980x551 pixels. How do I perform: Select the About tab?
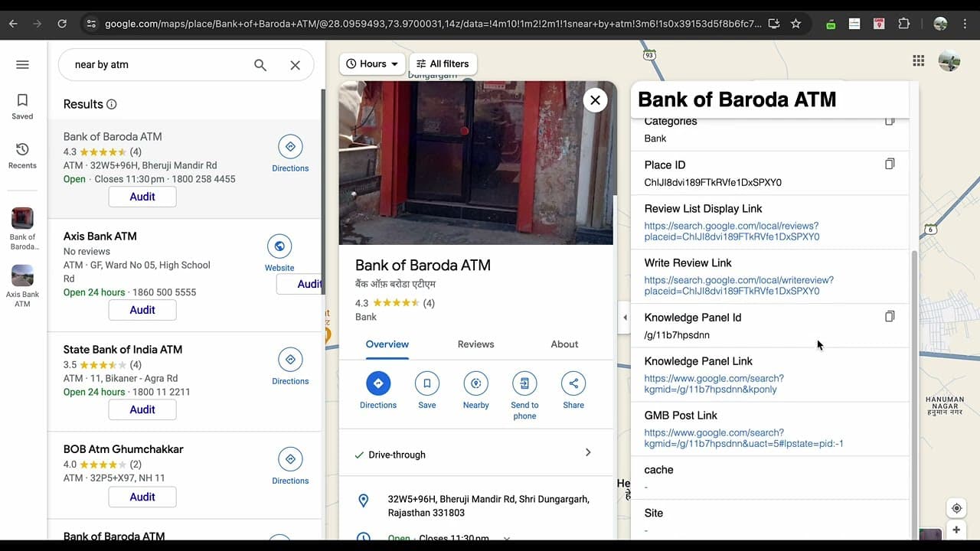(564, 344)
